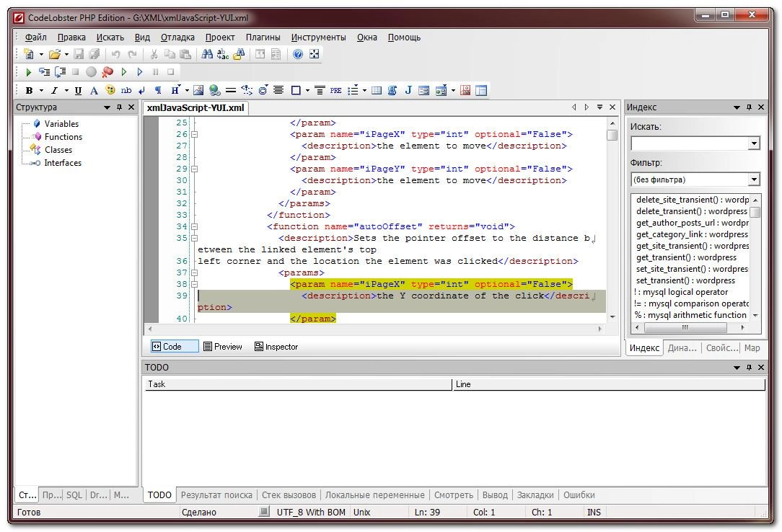Collapse fold marker on line 37
Viewport: 782px width, 532px height.
click(x=195, y=273)
